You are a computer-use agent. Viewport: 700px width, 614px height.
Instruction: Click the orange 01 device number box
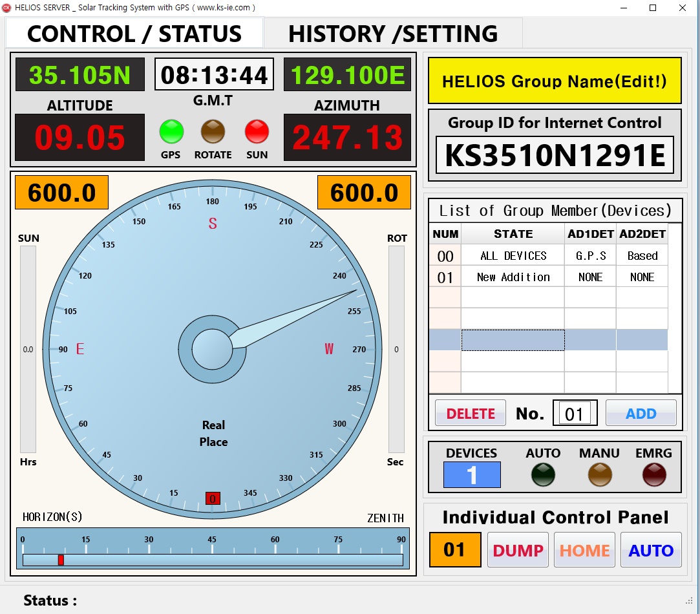coord(455,550)
